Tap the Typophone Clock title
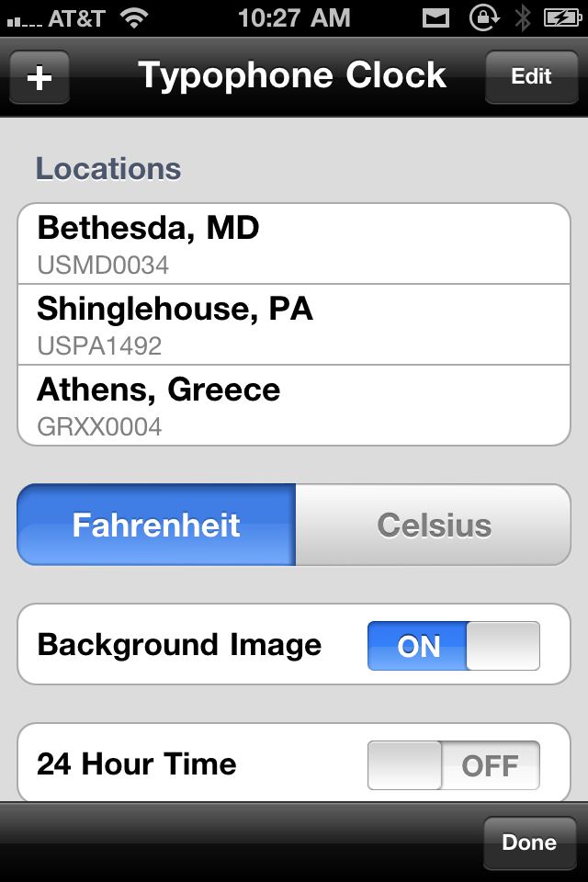The image size is (588, 882). [292, 76]
